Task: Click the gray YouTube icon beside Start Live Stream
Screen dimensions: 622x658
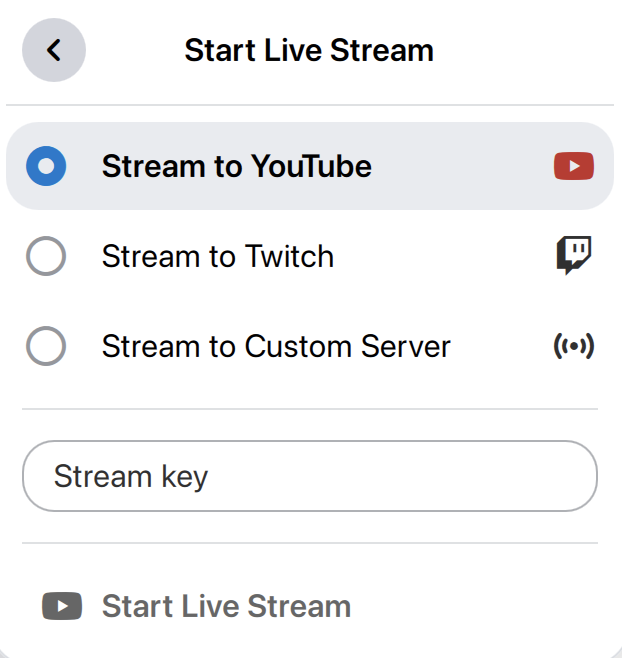Action: (x=62, y=606)
